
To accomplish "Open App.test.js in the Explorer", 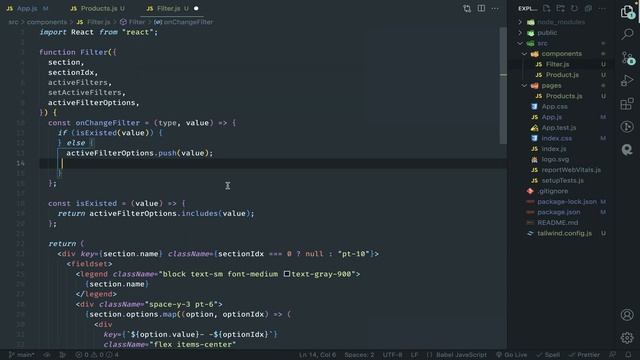I will coord(559,128).
